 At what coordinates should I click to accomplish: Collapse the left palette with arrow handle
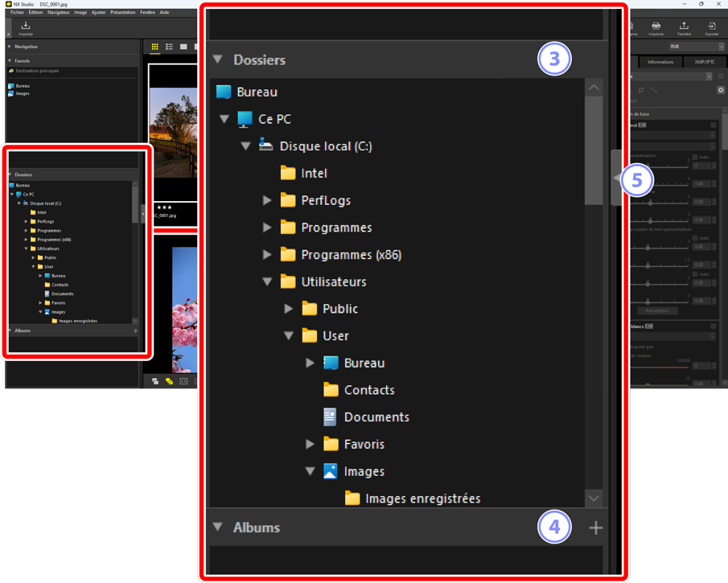616,178
